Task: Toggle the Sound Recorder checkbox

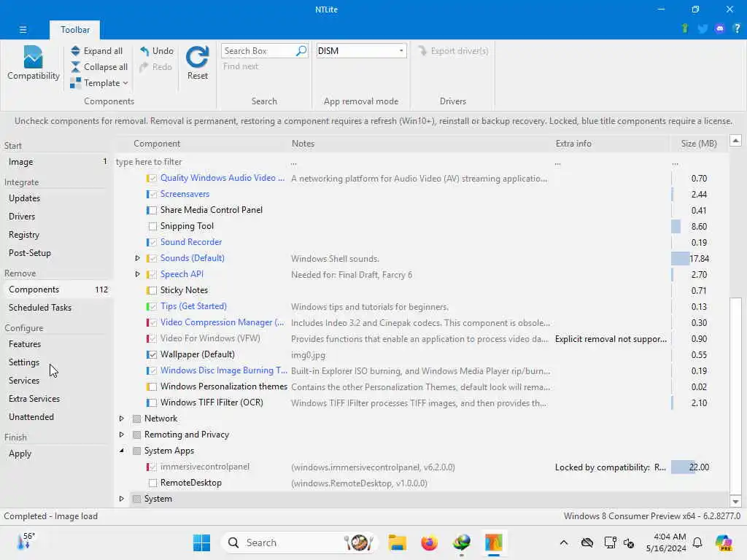Action: tap(152, 242)
